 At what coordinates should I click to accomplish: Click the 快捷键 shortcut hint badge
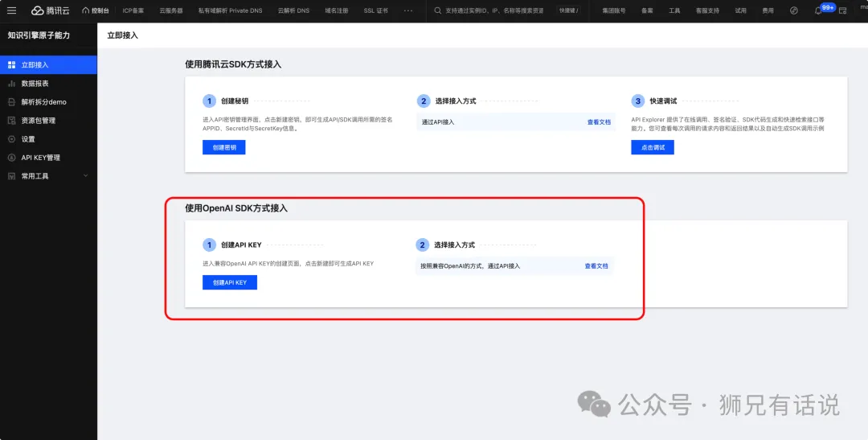tap(568, 10)
